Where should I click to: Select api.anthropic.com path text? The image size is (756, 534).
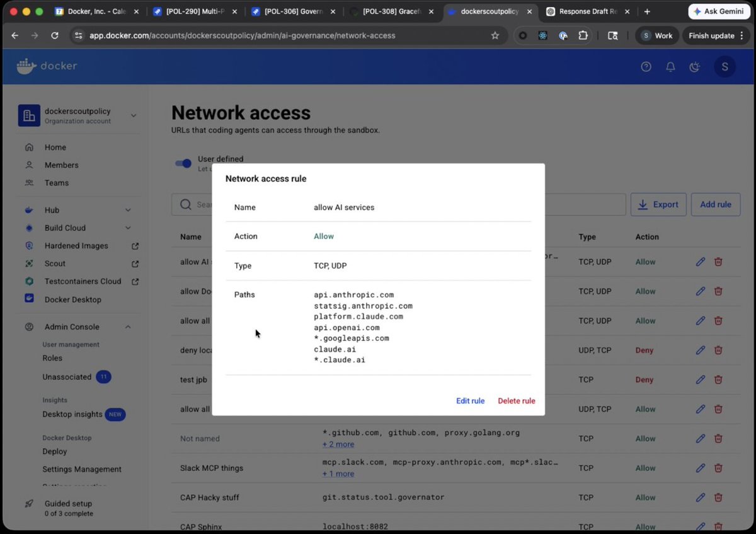point(353,294)
